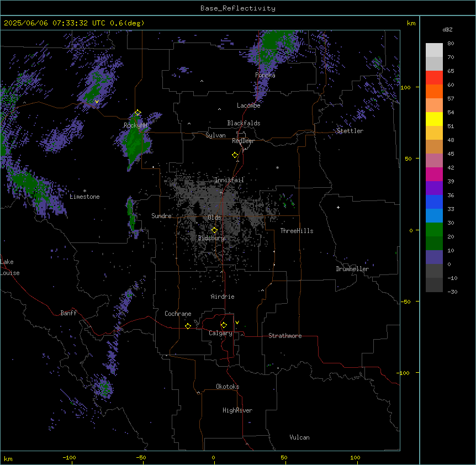Click the yellow V marker northwest of RockyMH
The image size is (476, 465).
97,102
